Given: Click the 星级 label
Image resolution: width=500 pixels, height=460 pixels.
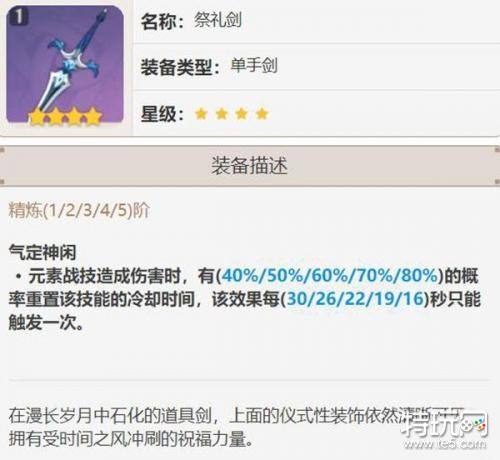Looking at the screenshot, I should (163, 114).
